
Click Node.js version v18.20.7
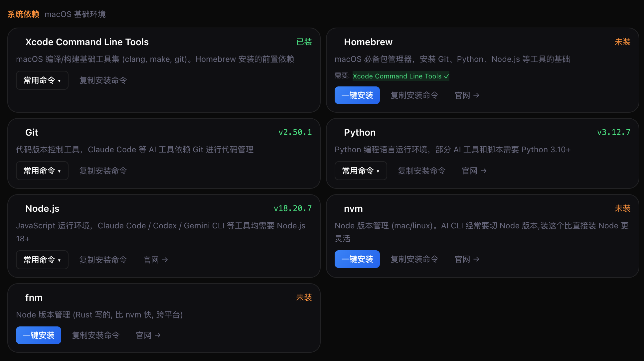pyautogui.click(x=293, y=208)
